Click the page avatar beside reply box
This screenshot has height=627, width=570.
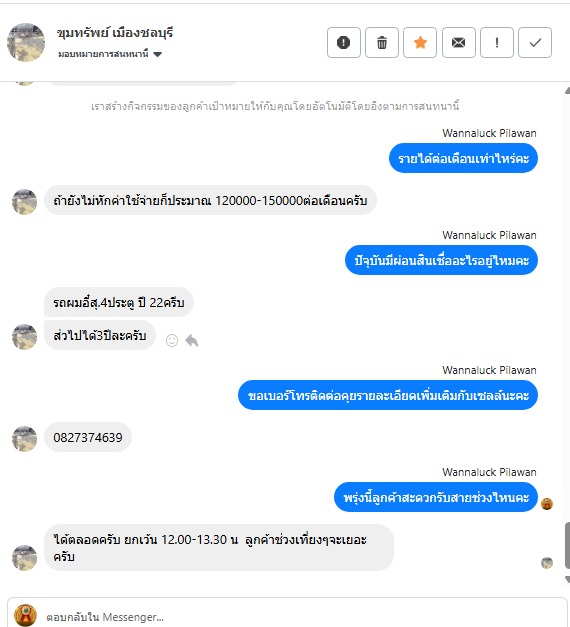(25, 615)
